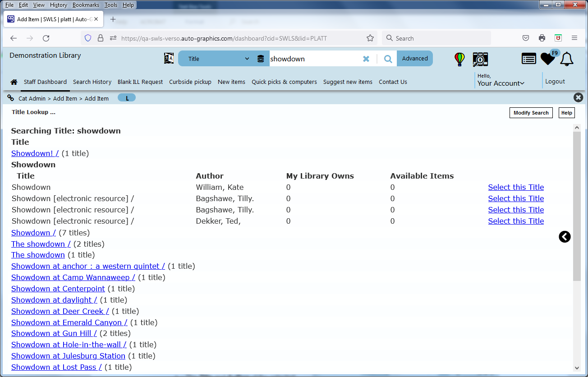
Task: Open Search History page
Action: point(92,82)
